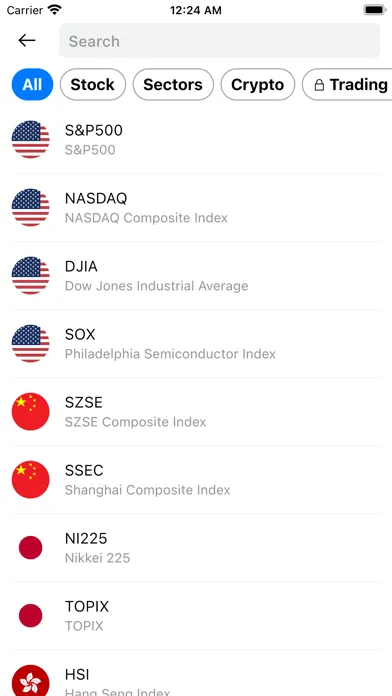Switch to the Stock filter
Screen dimensions: 392x696
coord(93,84)
